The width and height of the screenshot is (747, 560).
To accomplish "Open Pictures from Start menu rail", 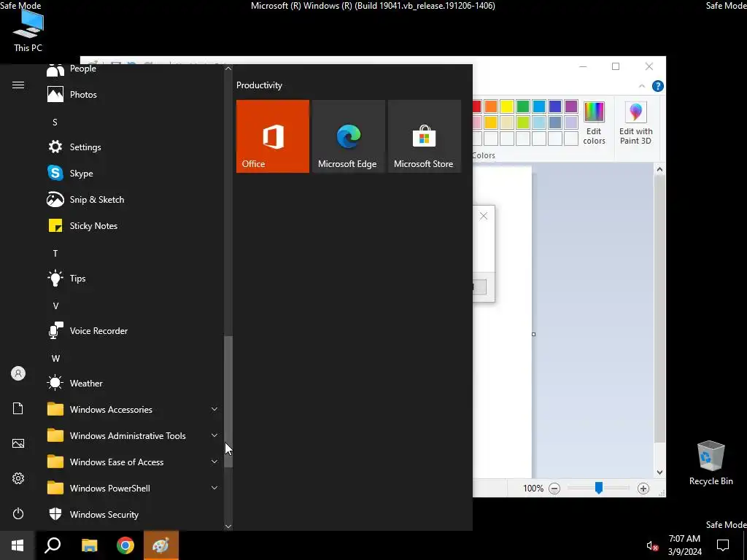I will [18, 443].
